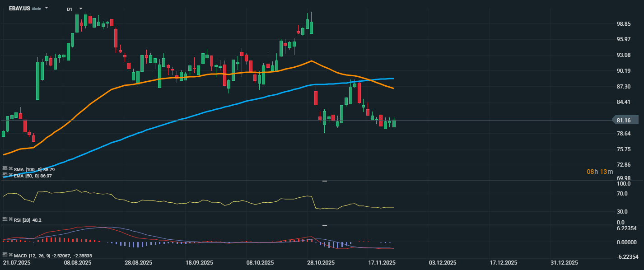Expand the D1 timeframe dropdown arrow

point(81,9)
